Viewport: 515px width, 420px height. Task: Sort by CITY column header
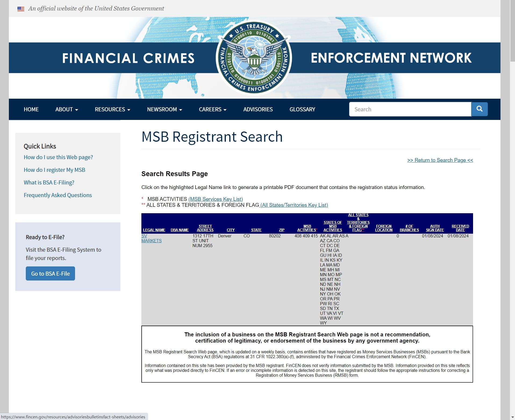(x=231, y=230)
